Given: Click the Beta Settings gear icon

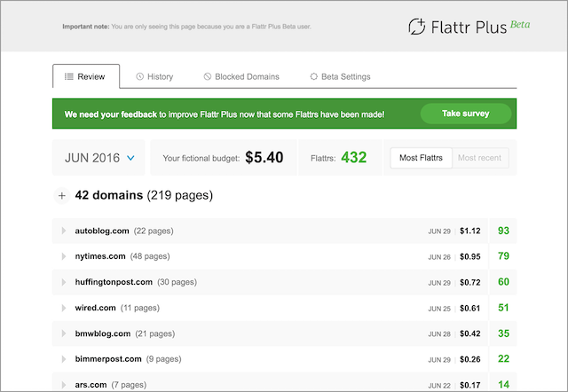Looking at the screenshot, I should [x=313, y=76].
